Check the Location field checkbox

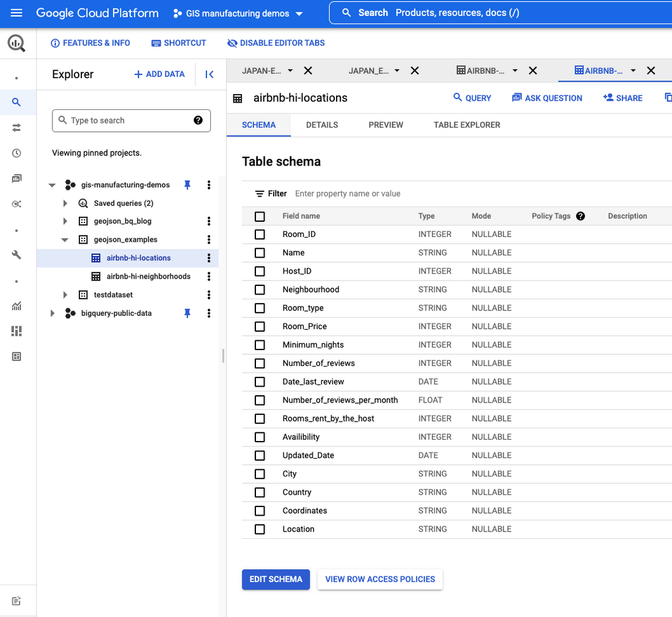(260, 529)
